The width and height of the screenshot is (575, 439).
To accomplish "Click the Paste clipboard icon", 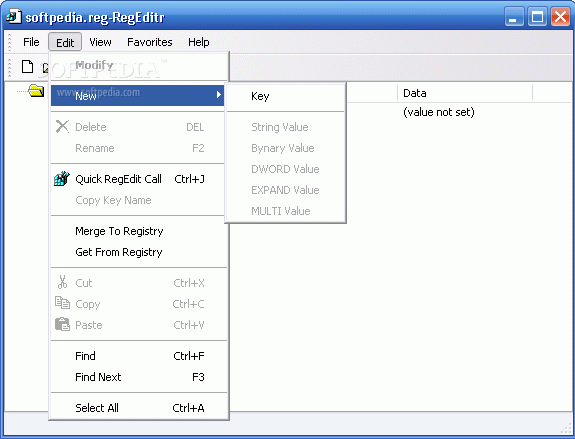I will pyautogui.click(x=62, y=324).
